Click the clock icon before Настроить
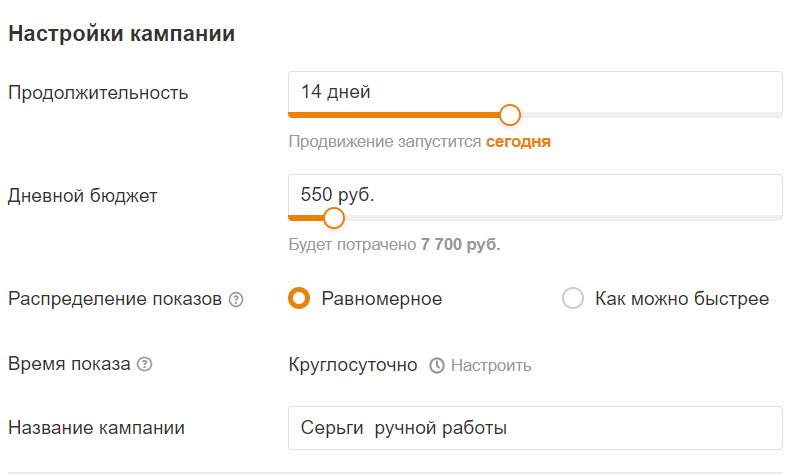Image resolution: width=799 pixels, height=474 pixels. click(437, 365)
